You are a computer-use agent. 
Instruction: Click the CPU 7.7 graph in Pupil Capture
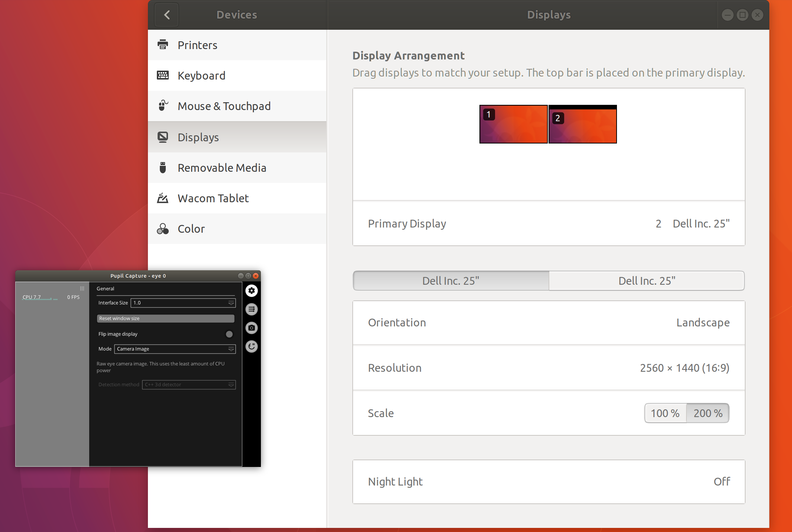(x=40, y=297)
